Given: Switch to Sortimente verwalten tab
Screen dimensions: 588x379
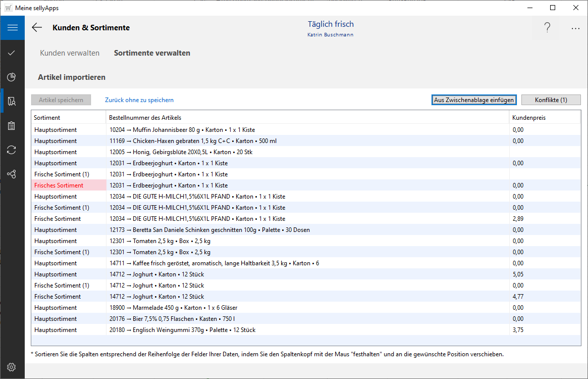Looking at the screenshot, I should (x=152, y=53).
